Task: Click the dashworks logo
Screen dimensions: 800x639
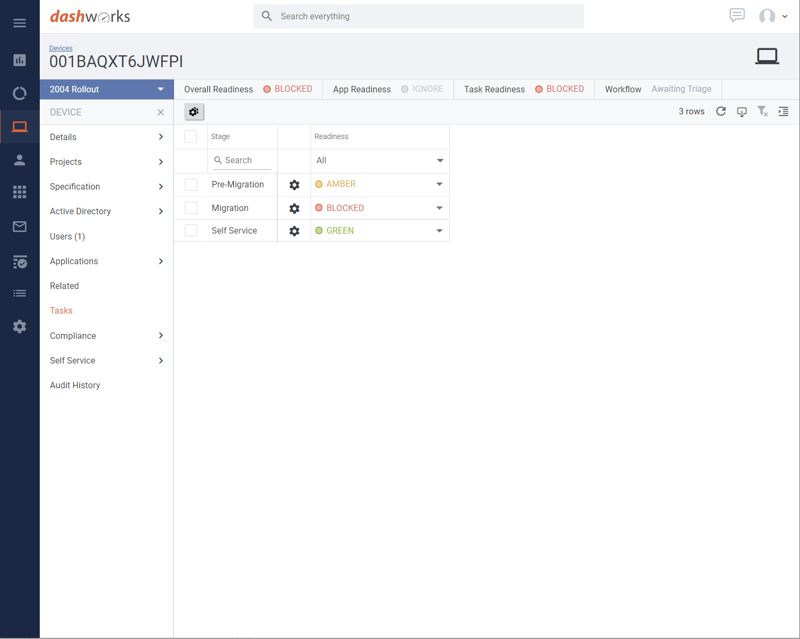Action: point(90,16)
